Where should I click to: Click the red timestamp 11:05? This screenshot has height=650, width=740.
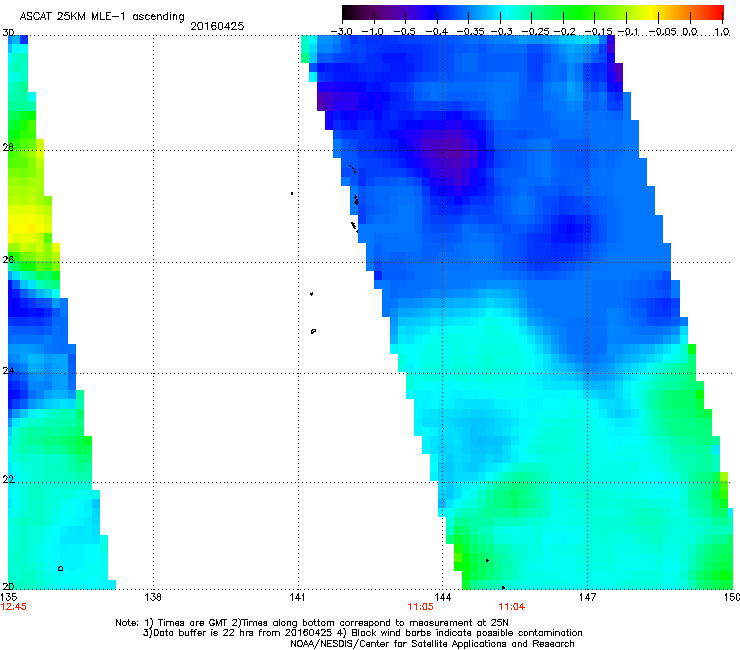pyautogui.click(x=420, y=607)
